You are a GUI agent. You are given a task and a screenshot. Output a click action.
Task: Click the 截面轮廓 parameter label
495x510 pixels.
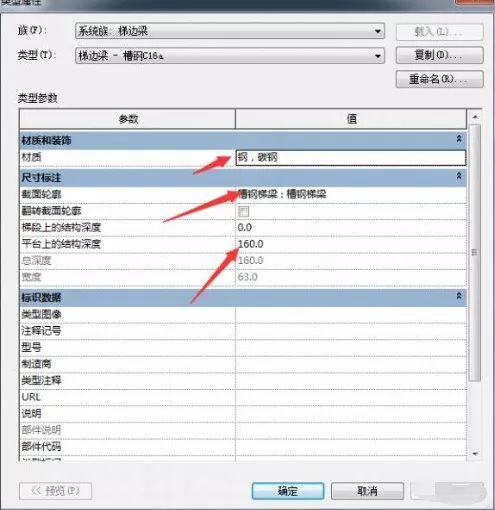pyautogui.click(x=41, y=194)
